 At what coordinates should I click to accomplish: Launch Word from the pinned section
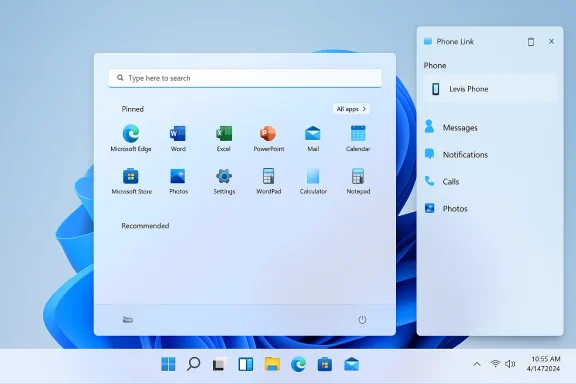(178, 138)
